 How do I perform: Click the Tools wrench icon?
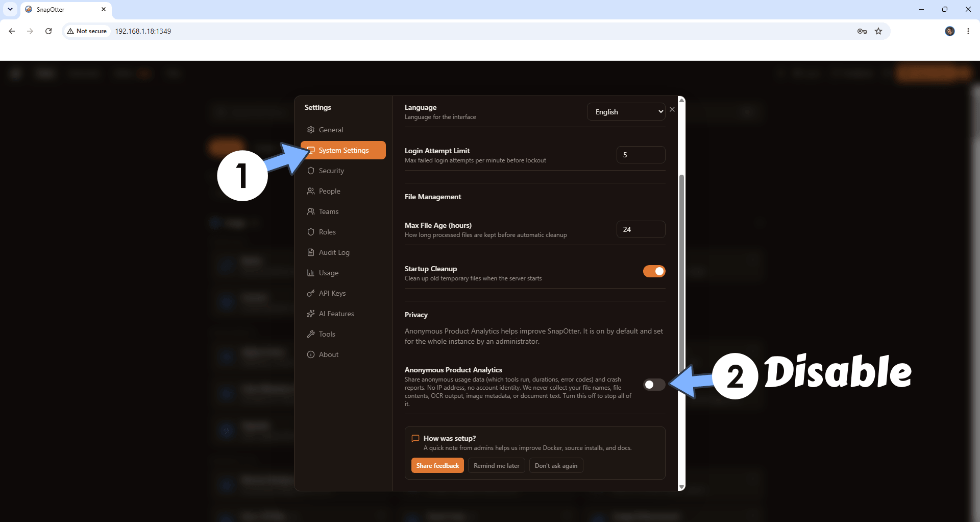(310, 334)
